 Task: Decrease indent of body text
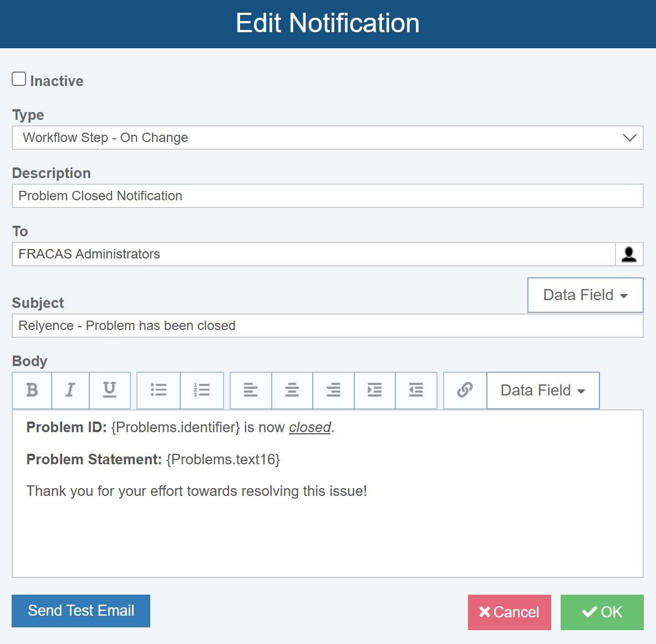click(416, 391)
